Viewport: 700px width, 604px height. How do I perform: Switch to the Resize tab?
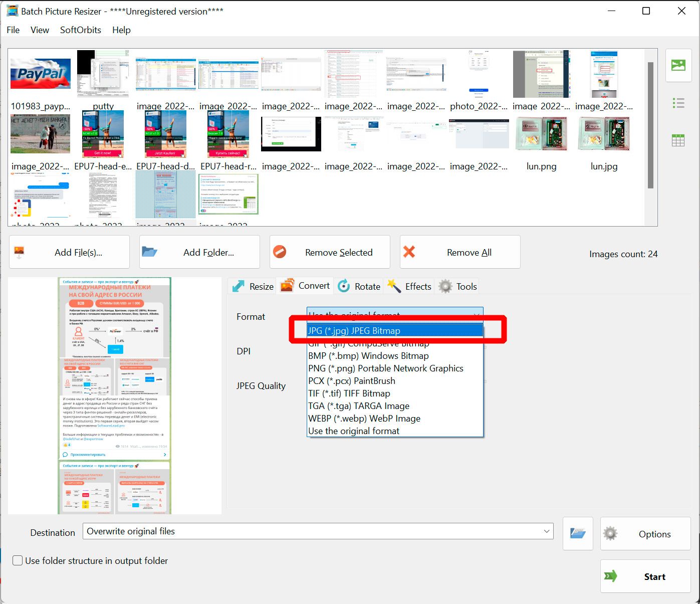point(251,286)
